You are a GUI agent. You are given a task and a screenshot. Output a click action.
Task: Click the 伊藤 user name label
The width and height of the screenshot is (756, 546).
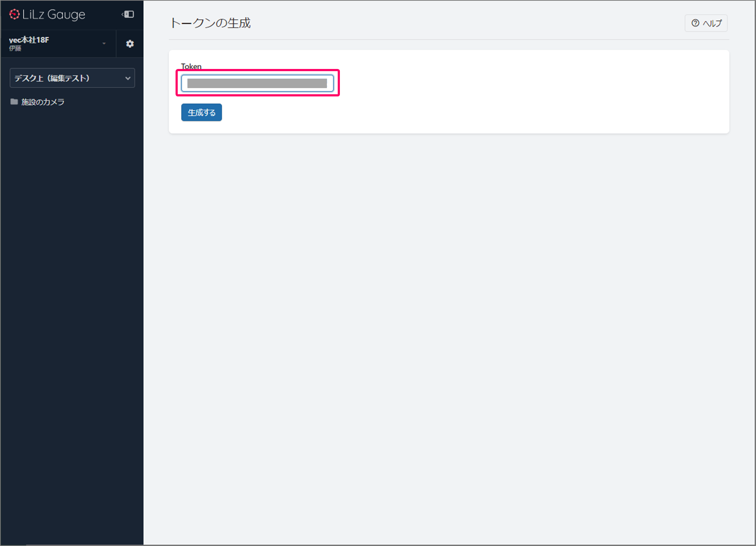point(15,48)
